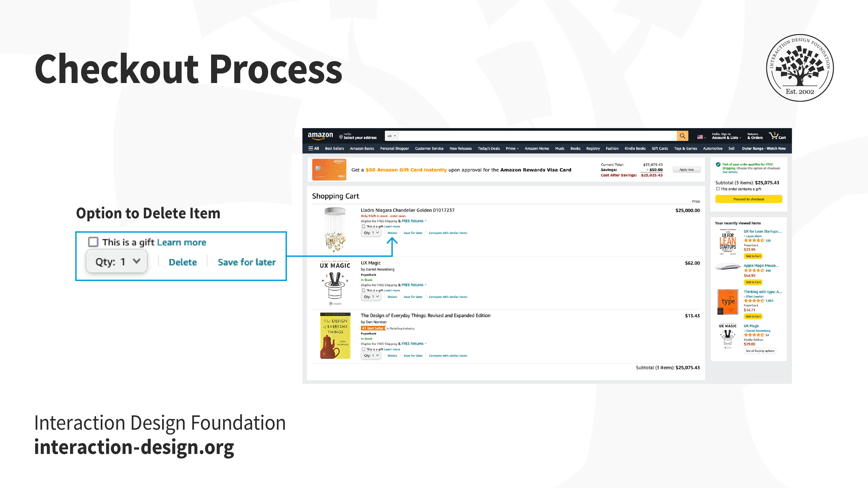
Task: Open the Prime menu in navigation bar
Action: (x=512, y=148)
